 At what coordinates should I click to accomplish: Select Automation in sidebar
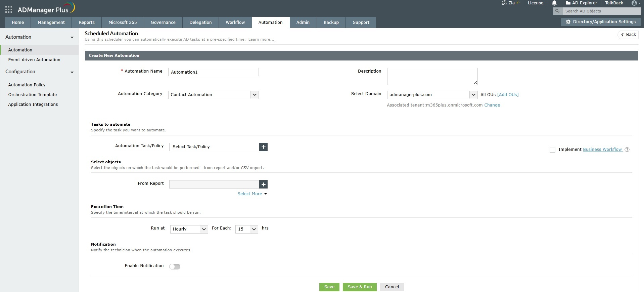click(x=39, y=50)
